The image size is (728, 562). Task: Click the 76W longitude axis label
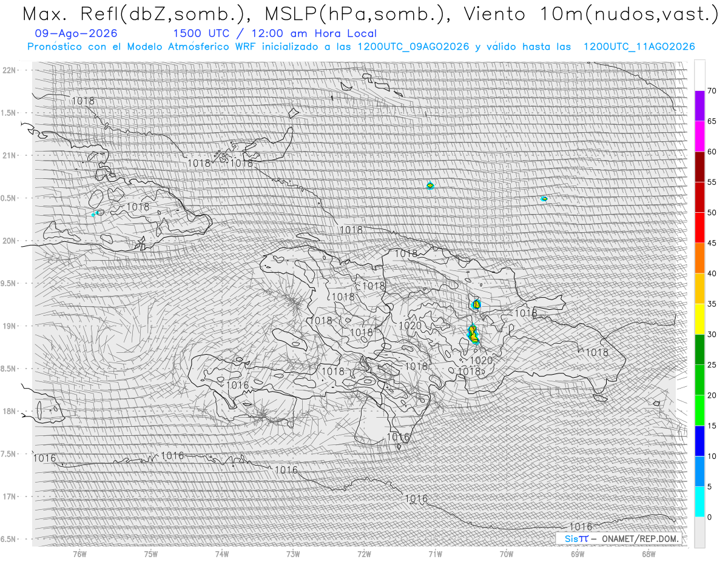pyautogui.click(x=79, y=554)
